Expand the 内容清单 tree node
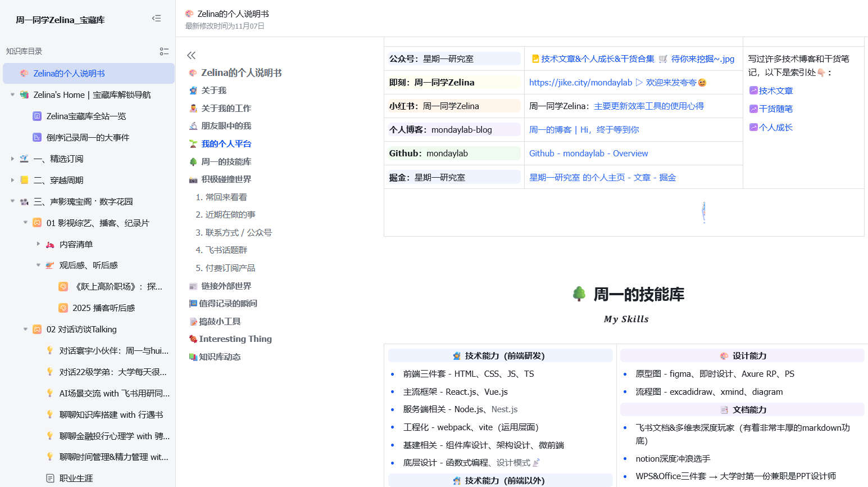The image size is (868, 487). pyautogui.click(x=38, y=244)
